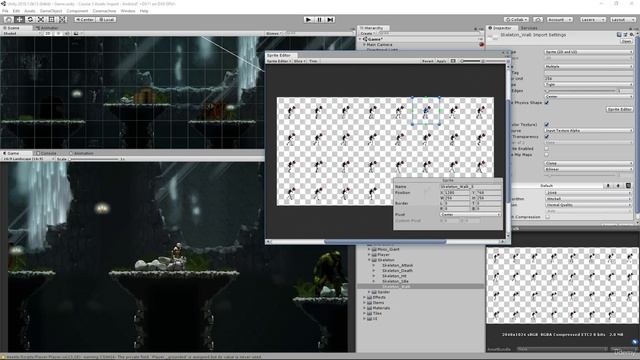The width and height of the screenshot is (640, 360).
Task: Select the Materials folder icon
Action: coord(369,308)
